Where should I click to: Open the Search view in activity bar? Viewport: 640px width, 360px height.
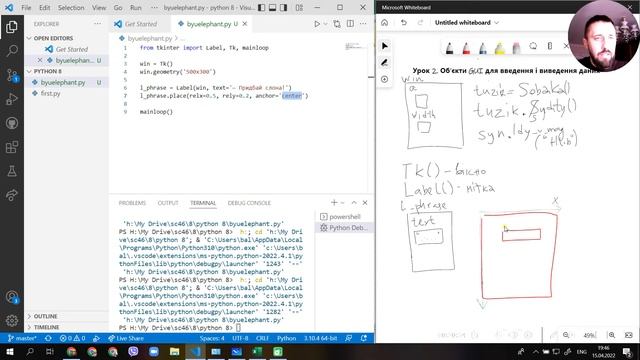pyautogui.click(x=12, y=51)
